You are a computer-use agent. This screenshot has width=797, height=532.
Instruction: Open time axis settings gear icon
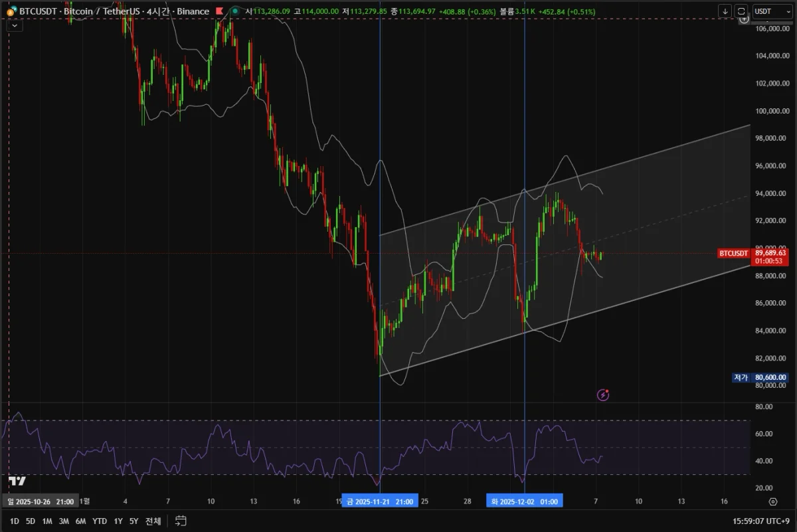click(x=772, y=501)
